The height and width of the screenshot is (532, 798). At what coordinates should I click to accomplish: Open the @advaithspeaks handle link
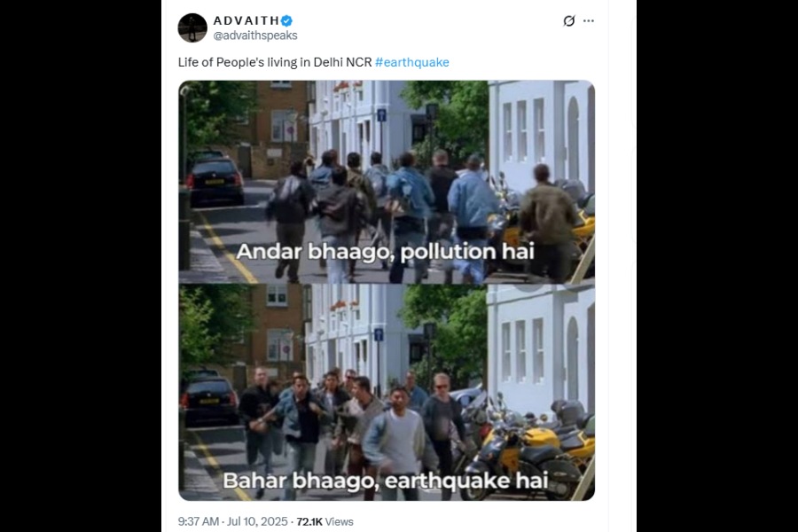coord(255,35)
